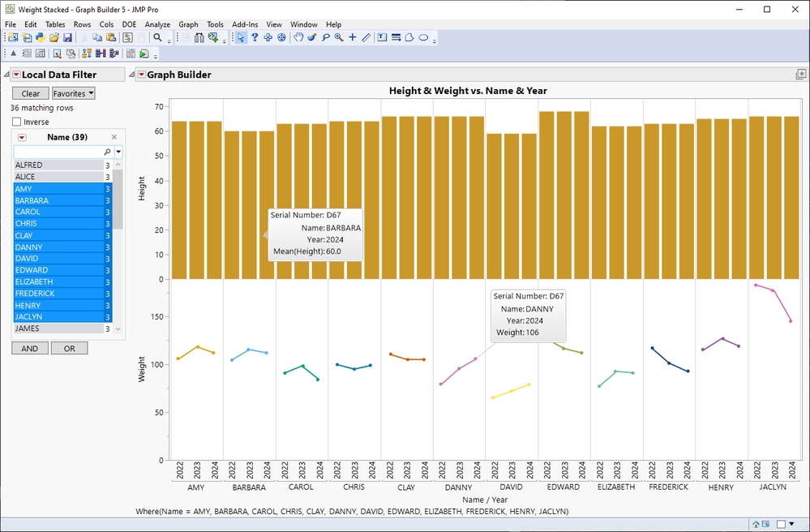
Task: Click the Save disk icon
Action: coord(67,38)
